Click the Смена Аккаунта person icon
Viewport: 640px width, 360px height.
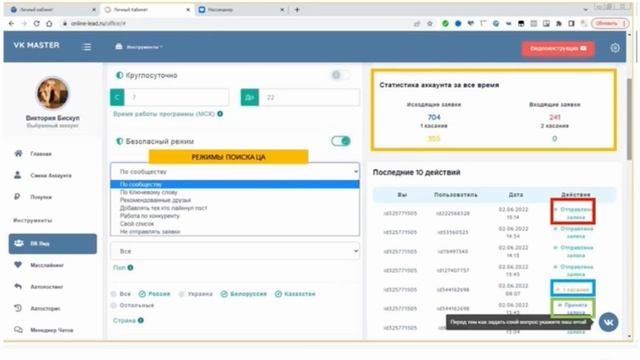[x=18, y=175]
